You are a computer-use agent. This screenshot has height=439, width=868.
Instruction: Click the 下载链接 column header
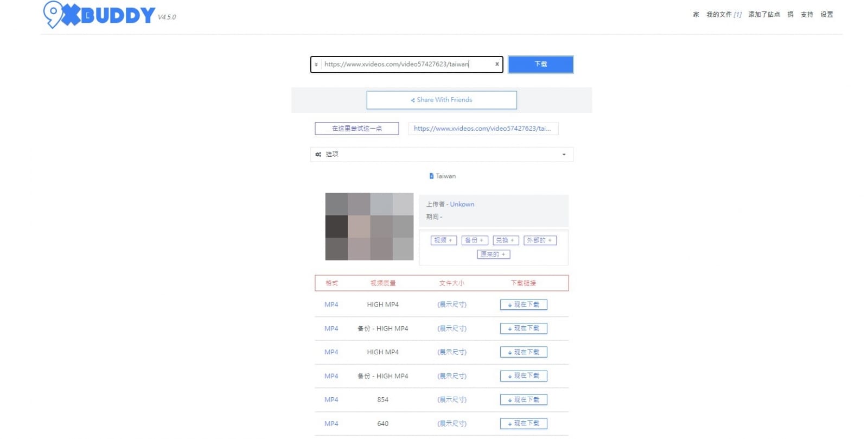(524, 283)
